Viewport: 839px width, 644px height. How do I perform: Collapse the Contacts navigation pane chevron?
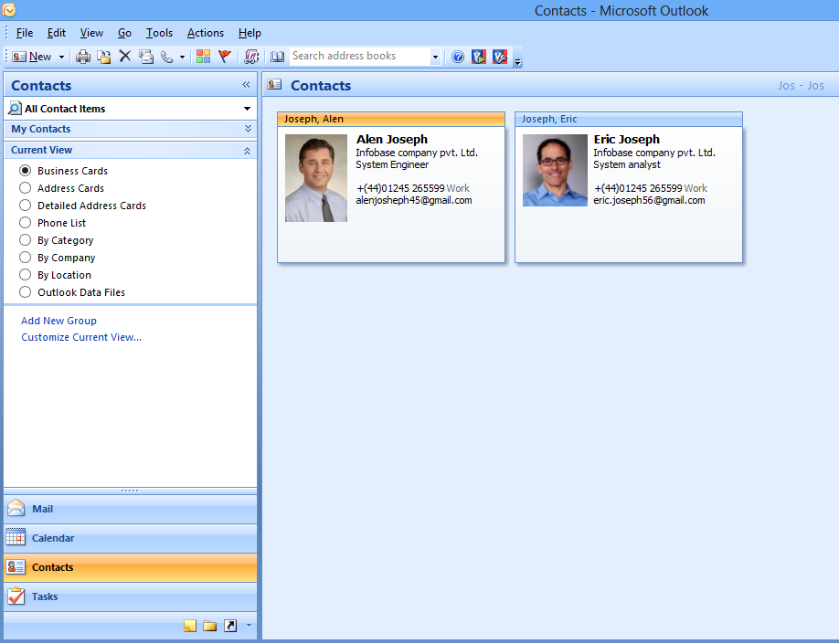(246, 85)
